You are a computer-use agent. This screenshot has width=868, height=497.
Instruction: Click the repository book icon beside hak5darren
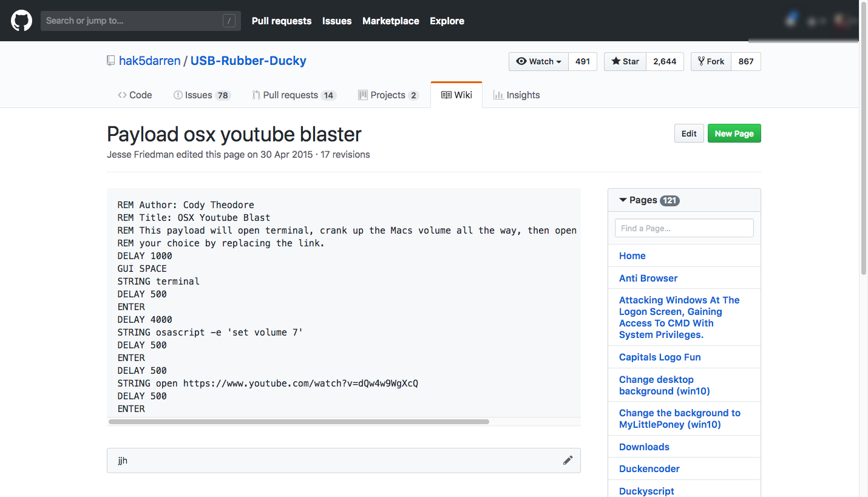click(x=110, y=60)
